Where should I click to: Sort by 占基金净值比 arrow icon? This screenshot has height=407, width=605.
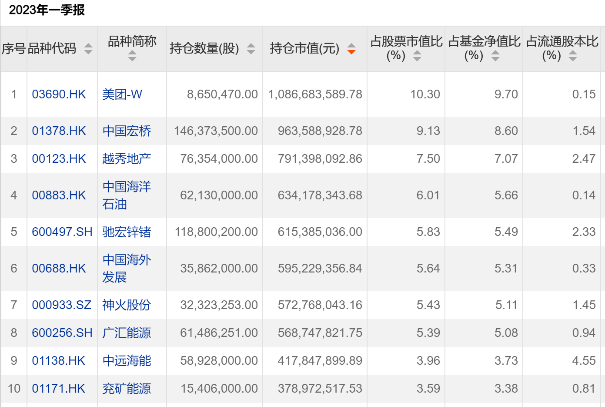(495, 56)
